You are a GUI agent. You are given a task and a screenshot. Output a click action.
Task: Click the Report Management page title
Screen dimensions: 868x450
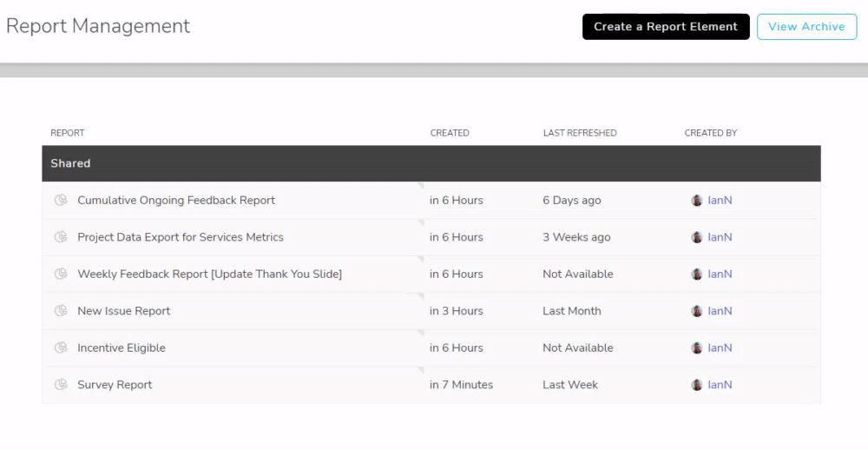(x=98, y=26)
